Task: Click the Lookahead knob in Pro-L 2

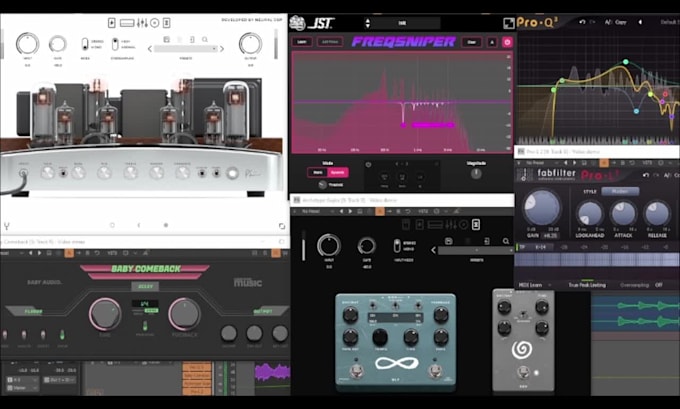Action: [590, 213]
